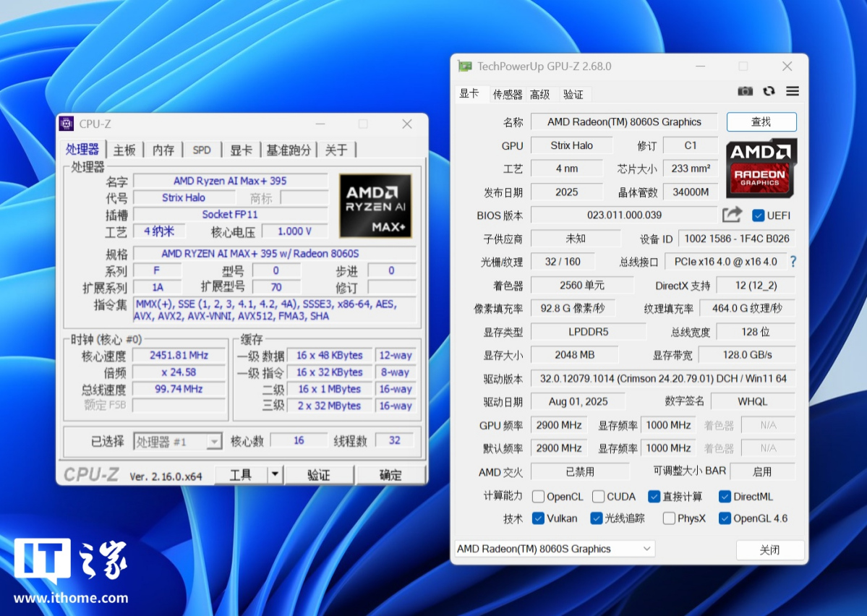Screen dimensions: 867x616
Task: Open the 传感器 tab in GPU-Z
Action: pos(508,94)
